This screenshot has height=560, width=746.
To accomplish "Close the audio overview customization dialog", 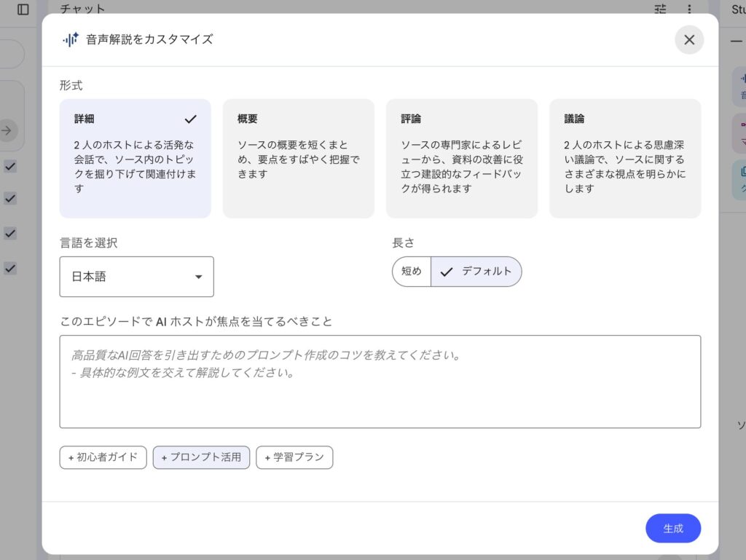I will click(688, 40).
